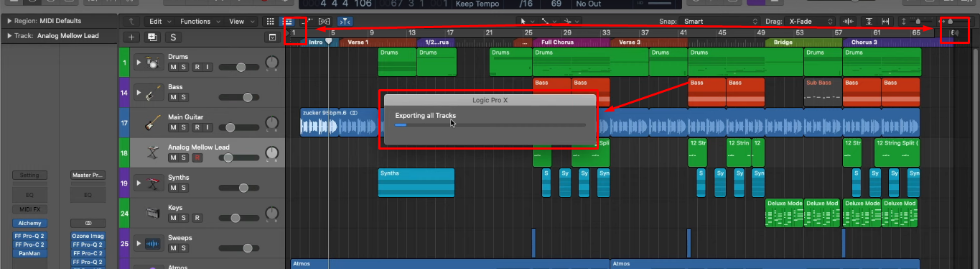
Task: Click the Setting button in channel strip
Action: 30,175
